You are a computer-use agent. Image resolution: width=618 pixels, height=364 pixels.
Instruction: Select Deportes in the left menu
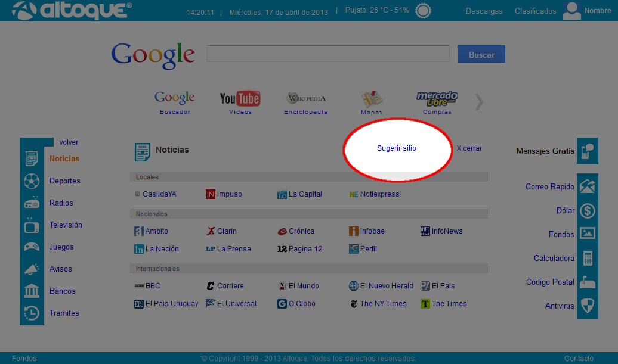click(64, 181)
